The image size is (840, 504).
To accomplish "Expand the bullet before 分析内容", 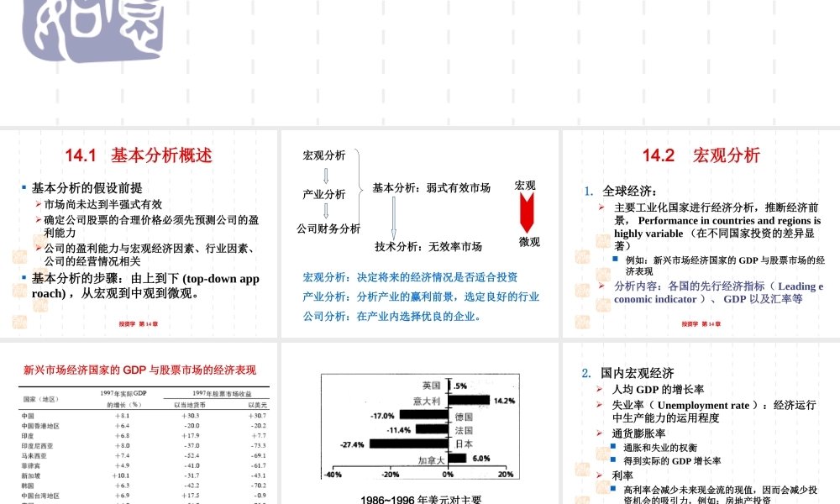I will pos(601,286).
